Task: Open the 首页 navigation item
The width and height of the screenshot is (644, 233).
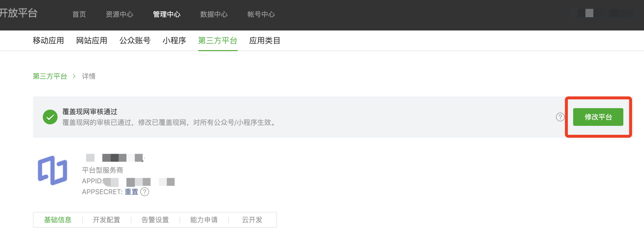Action: point(79,14)
